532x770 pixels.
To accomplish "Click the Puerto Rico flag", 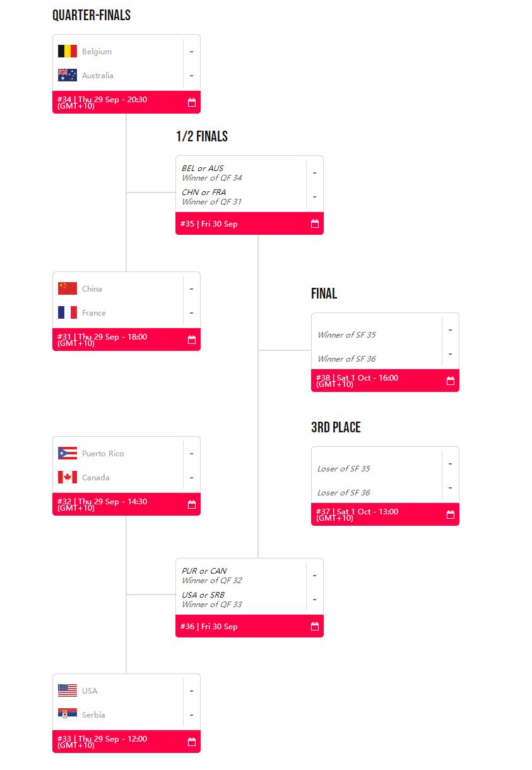I will pyautogui.click(x=68, y=454).
